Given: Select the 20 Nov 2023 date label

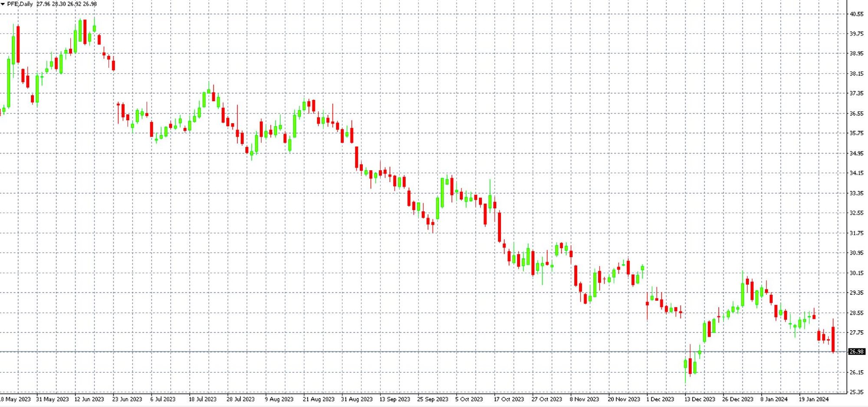Looking at the screenshot, I should tap(624, 399).
